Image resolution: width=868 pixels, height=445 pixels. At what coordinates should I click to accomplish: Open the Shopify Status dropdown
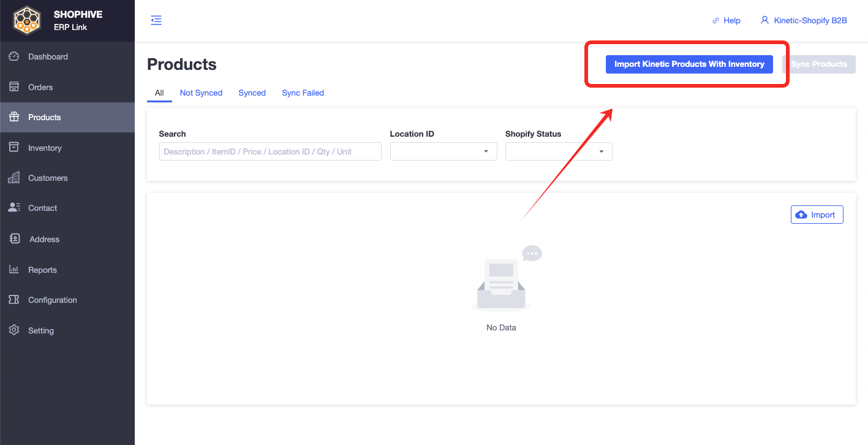tap(559, 151)
